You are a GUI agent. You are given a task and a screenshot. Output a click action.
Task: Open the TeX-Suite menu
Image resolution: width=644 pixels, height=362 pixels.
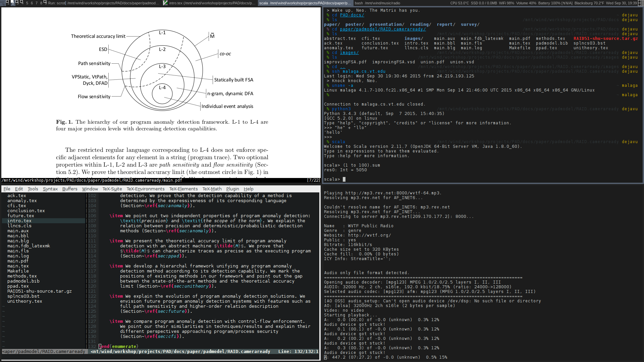pos(112,189)
